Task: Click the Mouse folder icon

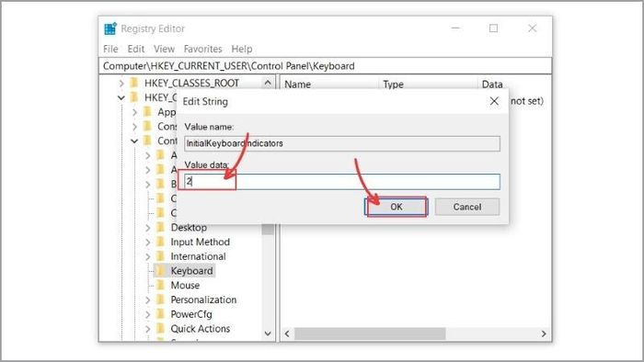Action: tap(161, 286)
